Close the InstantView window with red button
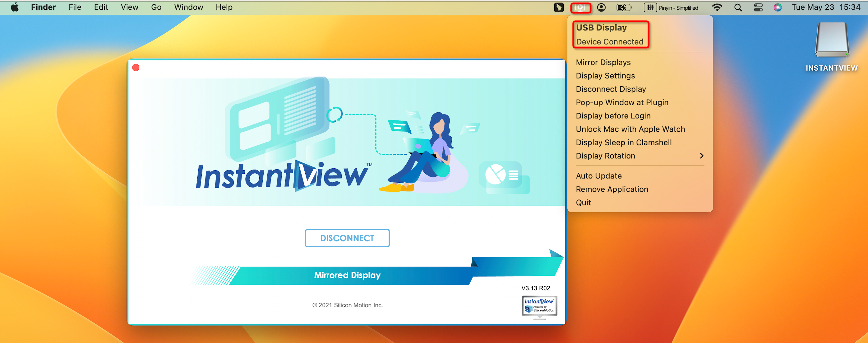The width and height of the screenshot is (868, 343). pyautogui.click(x=136, y=68)
